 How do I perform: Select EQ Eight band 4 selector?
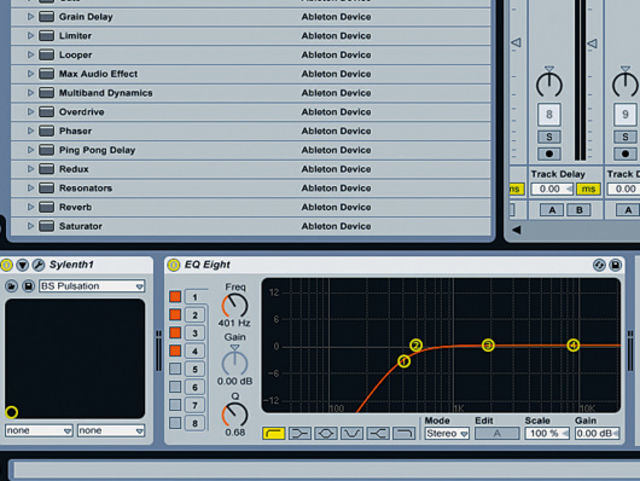coord(195,351)
